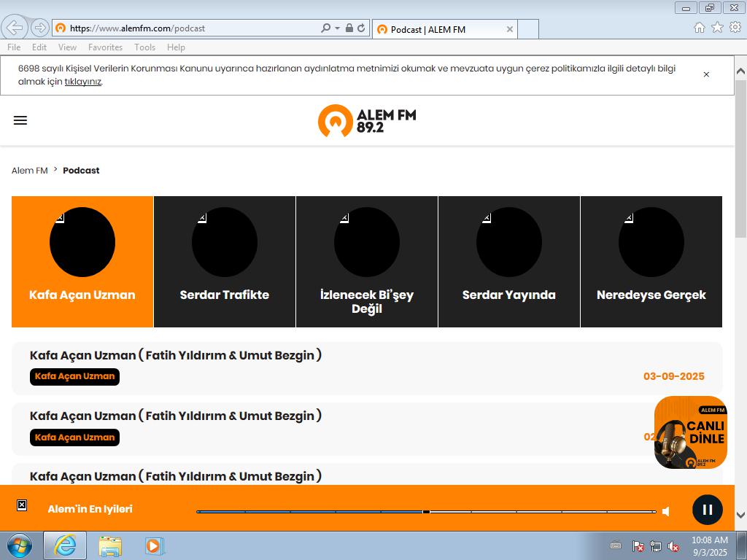The width and height of the screenshot is (747, 560).
Task: Open browser Tools gear icon
Action: coord(735,28)
